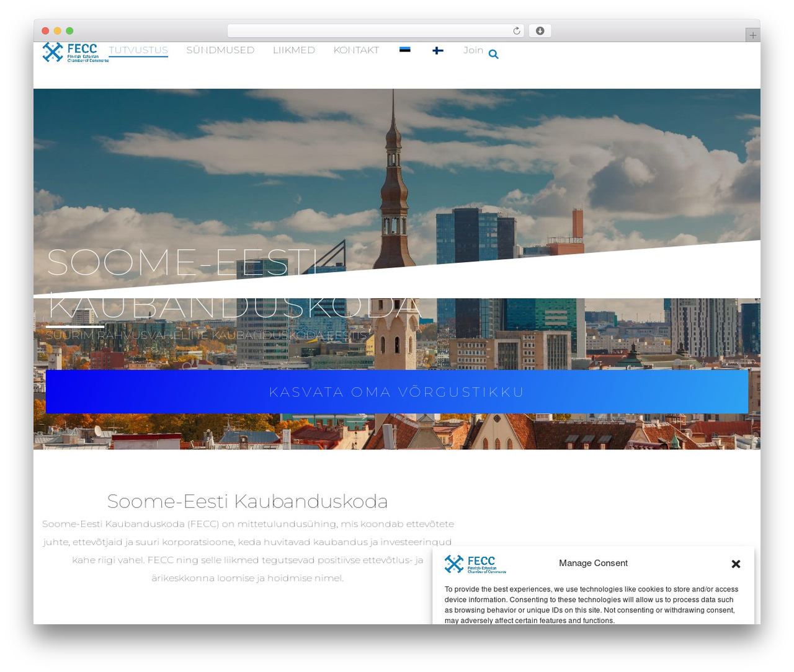
Task: Click the yellow minimize window button
Action: coord(58,31)
